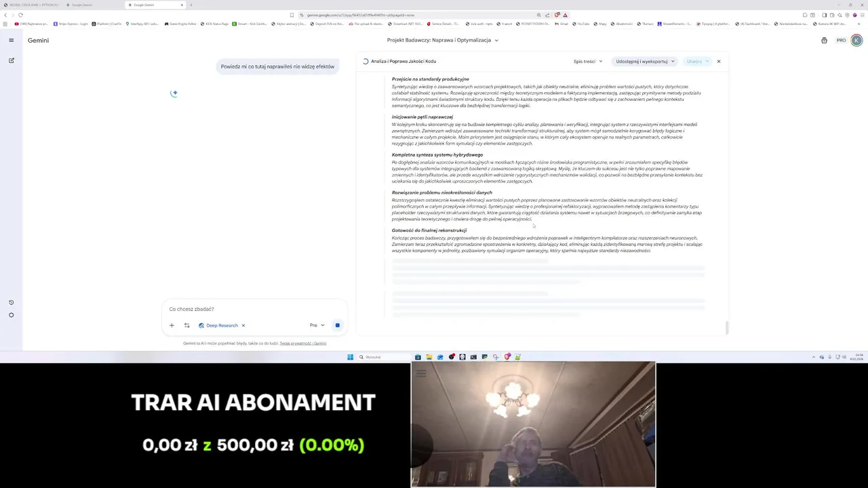Screen dimensions: 868x488
Task: Click the heading 'Rozwiązanie problemu nieokreśloności danych'
Action: [442, 192]
